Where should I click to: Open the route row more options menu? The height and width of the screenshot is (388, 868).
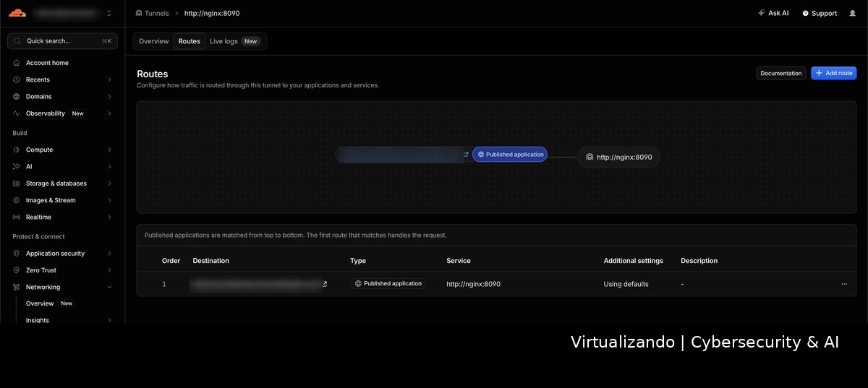click(844, 284)
